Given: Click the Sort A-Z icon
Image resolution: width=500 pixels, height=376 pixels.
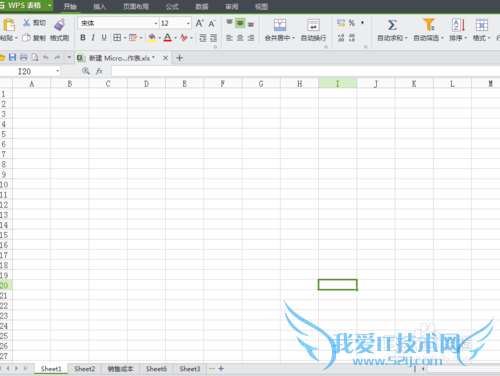Looking at the screenshot, I should [458, 25].
